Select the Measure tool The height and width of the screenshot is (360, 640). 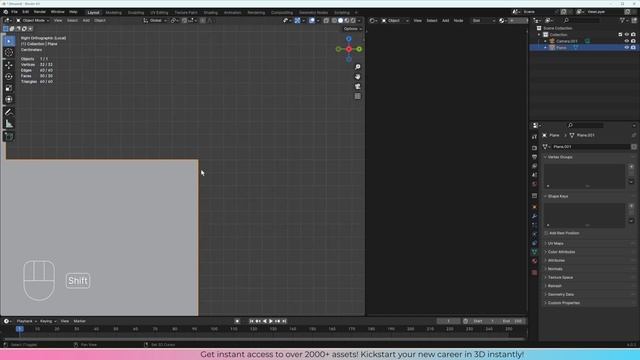click(x=9, y=124)
